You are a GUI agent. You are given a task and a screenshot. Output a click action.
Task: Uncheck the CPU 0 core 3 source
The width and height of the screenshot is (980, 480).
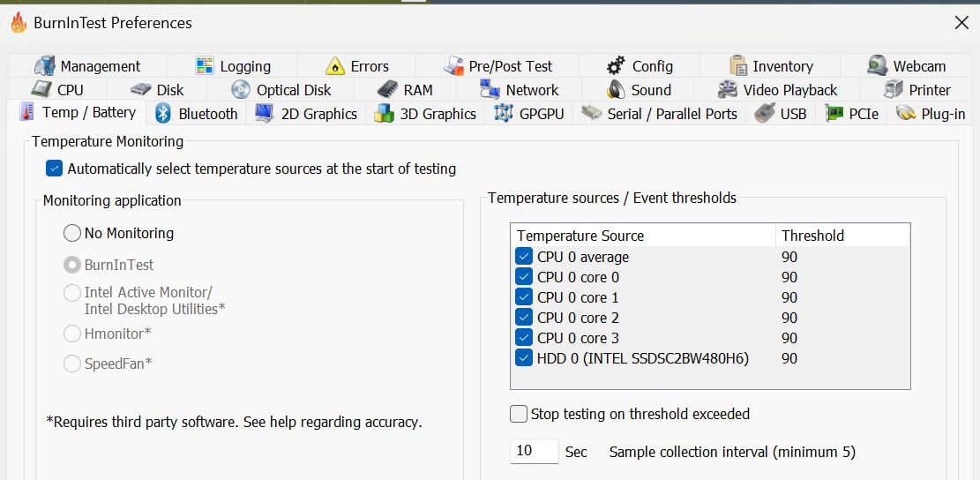524,337
